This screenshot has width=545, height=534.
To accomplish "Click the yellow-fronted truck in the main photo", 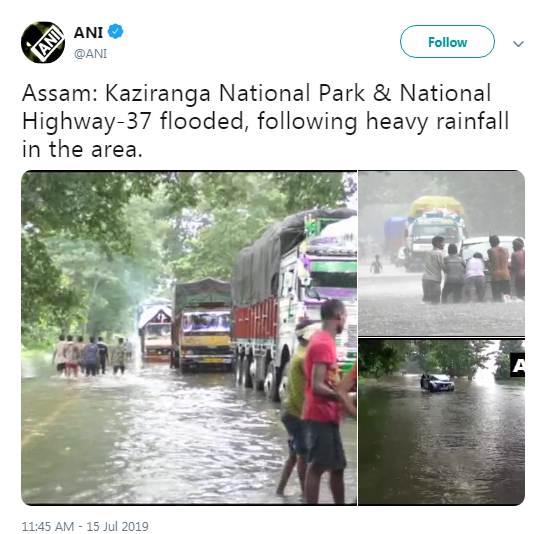I will click(x=202, y=325).
